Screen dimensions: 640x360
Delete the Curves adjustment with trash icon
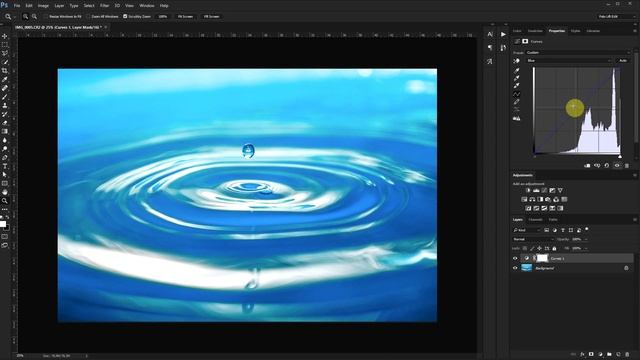[627, 165]
